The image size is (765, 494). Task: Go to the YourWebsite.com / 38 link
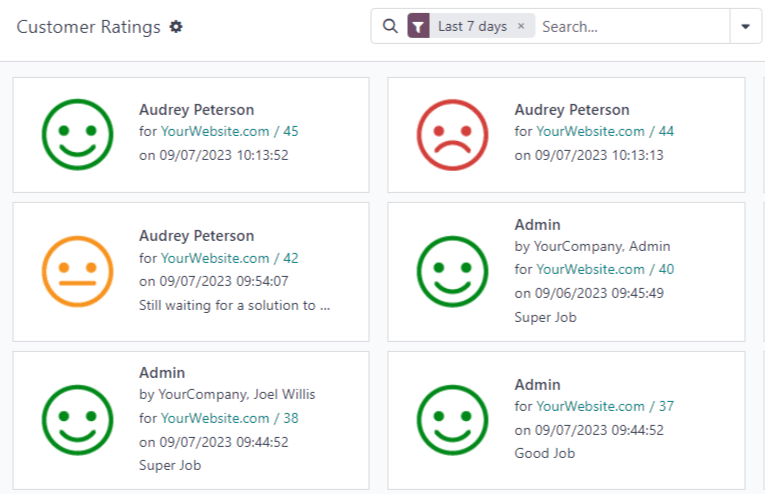tap(230, 418)
